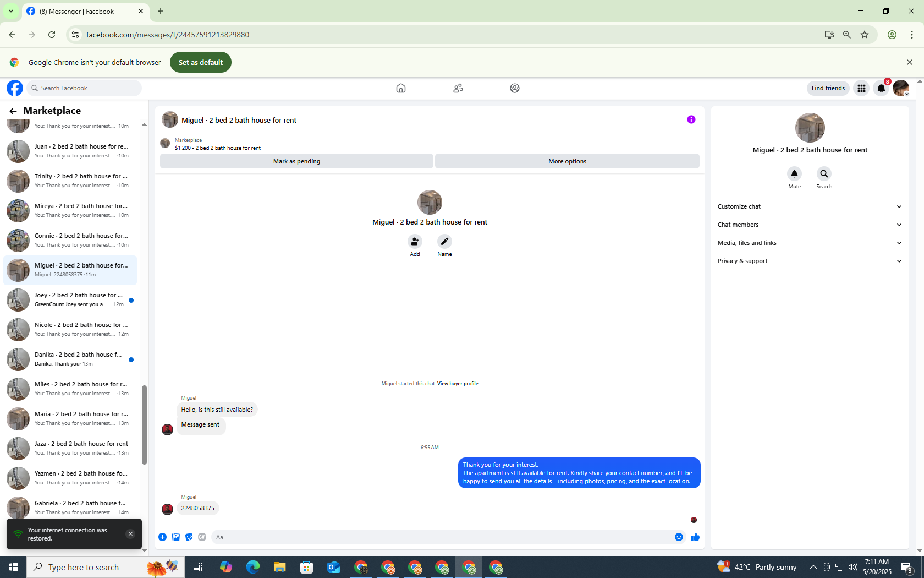
Task: Mute the conversation with bell icon
Action: tap(794, 174)
